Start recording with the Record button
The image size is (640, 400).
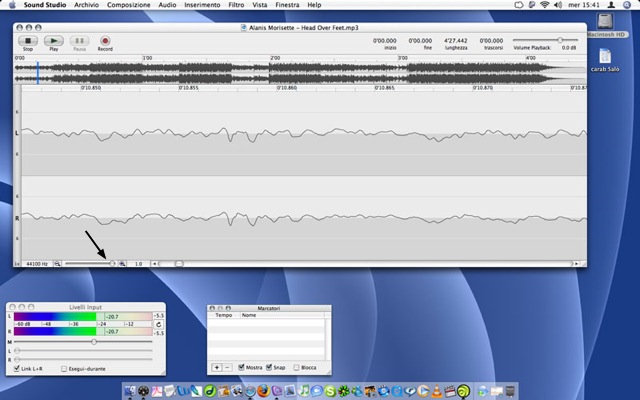[105, 41]
